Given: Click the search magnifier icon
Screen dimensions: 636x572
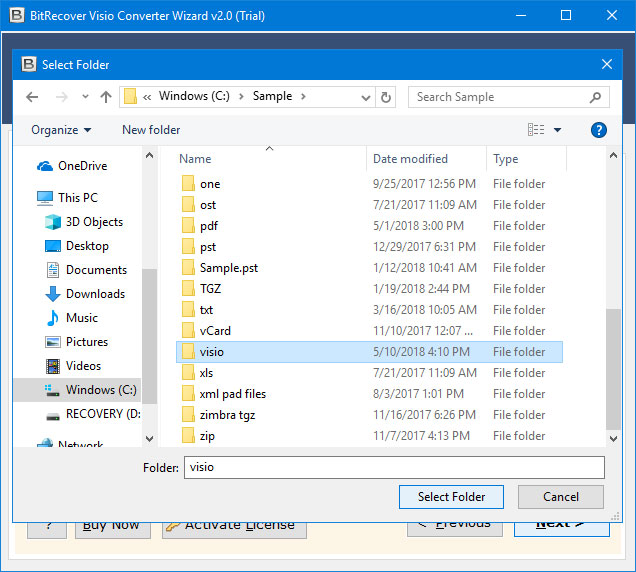Looking at the screenshot, I should coord(595,97).
